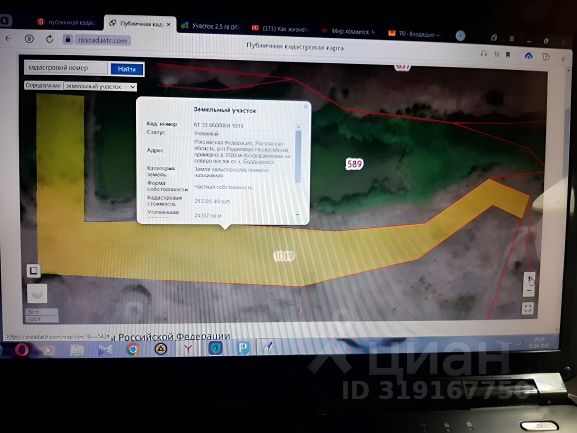Image resolution: width=577 pixels, height=433 pixels.
Task: Toggle fullscreen map view icon
Action: click(x=528, y=308)
